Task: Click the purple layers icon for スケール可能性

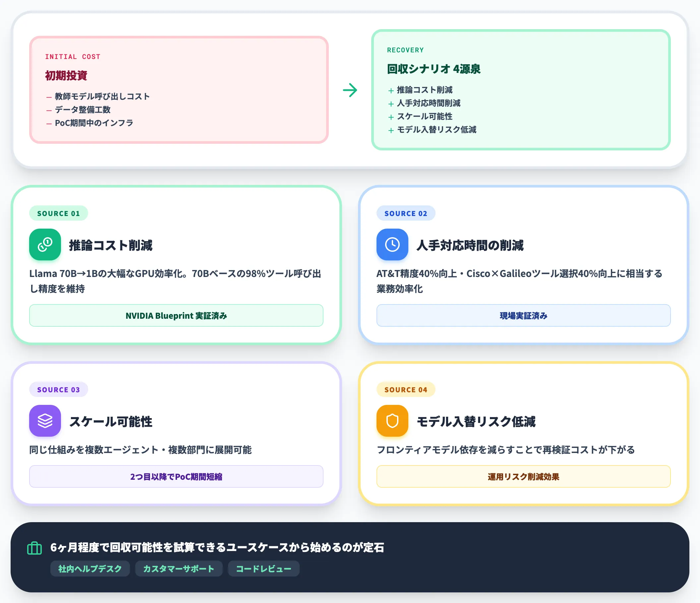Action: 45,421
